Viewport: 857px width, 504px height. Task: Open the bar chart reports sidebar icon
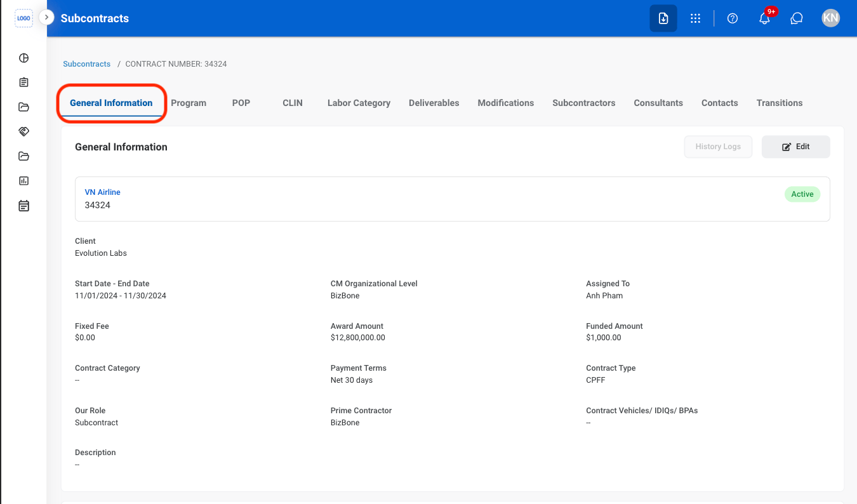23,181
